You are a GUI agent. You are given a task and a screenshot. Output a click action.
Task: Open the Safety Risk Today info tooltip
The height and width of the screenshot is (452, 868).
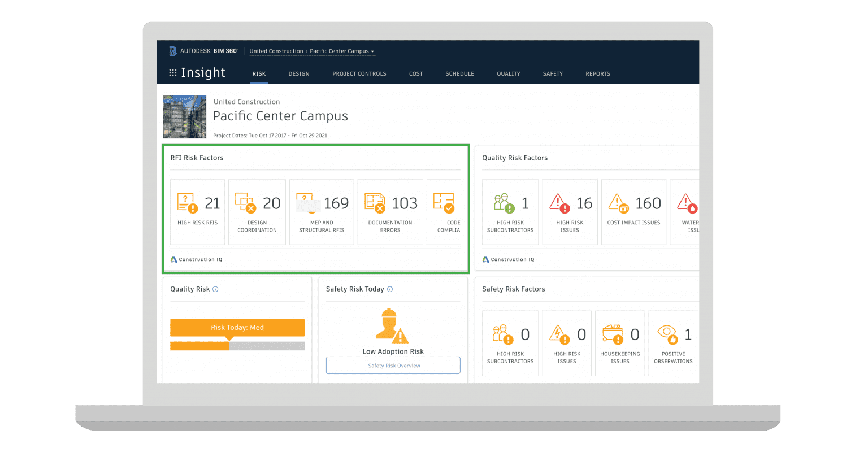coord(389,289)
